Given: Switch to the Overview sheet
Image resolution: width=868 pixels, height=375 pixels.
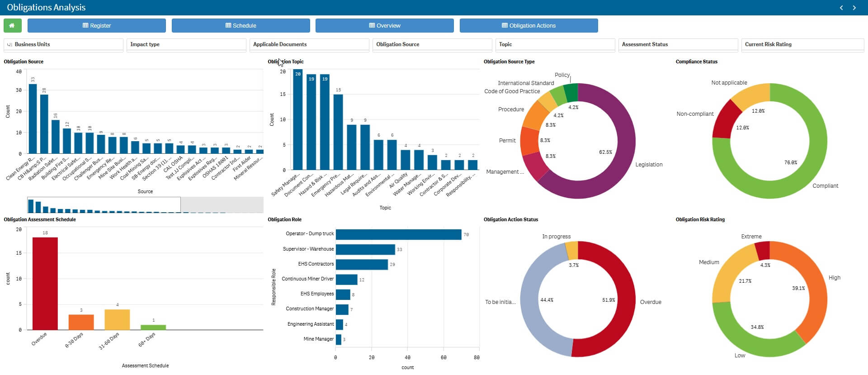Looking at the screenshot, I should pyautogui.click(x=384, y=26).
